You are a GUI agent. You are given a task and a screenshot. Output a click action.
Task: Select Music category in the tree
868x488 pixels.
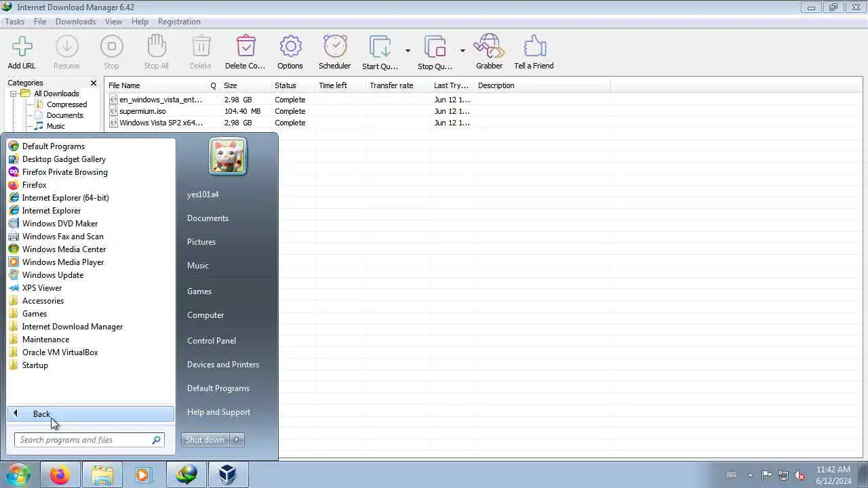pyautogui.click(x=56, y=126)
